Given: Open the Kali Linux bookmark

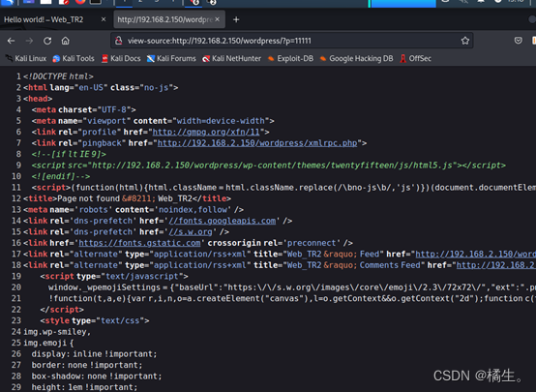Looking at the screenshot, I should coord(26,58).
